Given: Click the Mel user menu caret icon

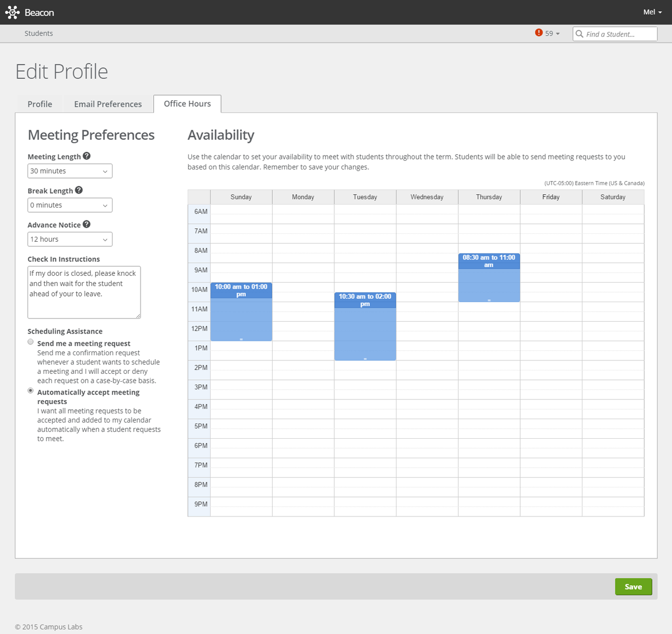Looking at the screenshot, I should pyautogui.click(x=661, y=12).
